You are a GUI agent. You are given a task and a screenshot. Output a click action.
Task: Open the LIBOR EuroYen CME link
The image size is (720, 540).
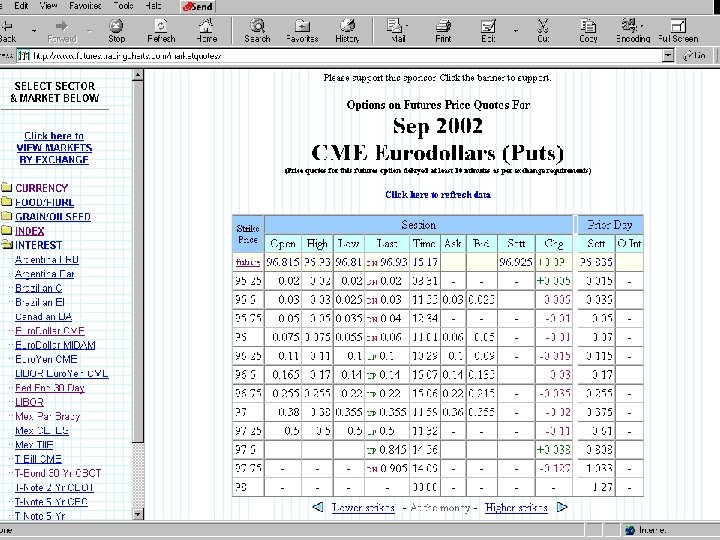(x=62, y=373)
